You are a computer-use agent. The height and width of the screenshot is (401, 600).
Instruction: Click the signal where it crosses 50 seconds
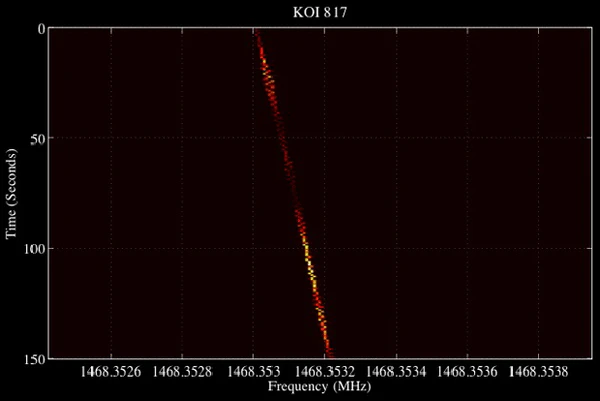click(282, 138)
